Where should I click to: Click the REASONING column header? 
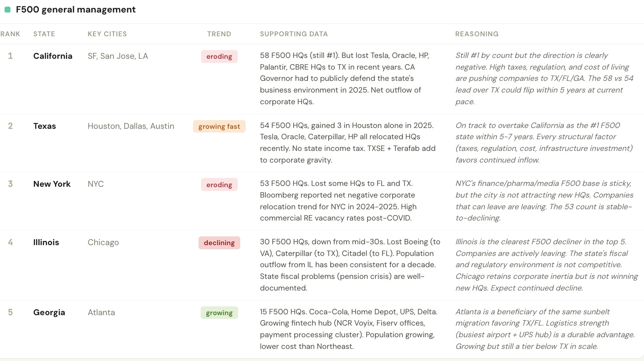[x=477, y=34]
